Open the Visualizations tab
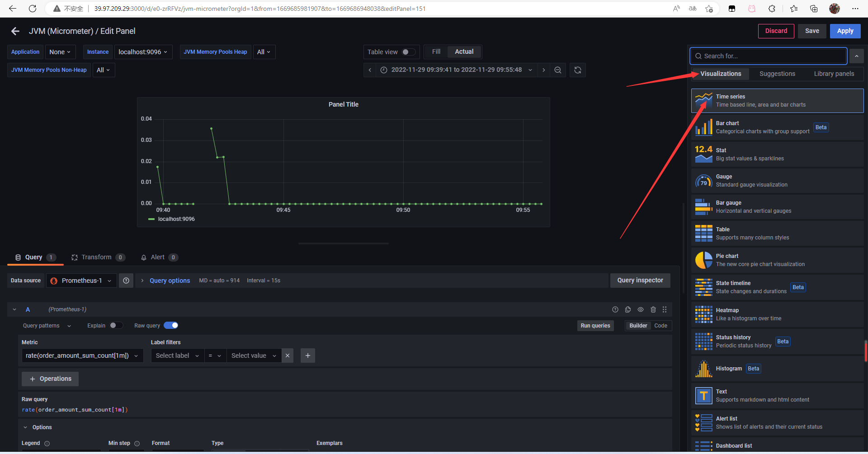The image size is (868, 454). coord(721,74)
